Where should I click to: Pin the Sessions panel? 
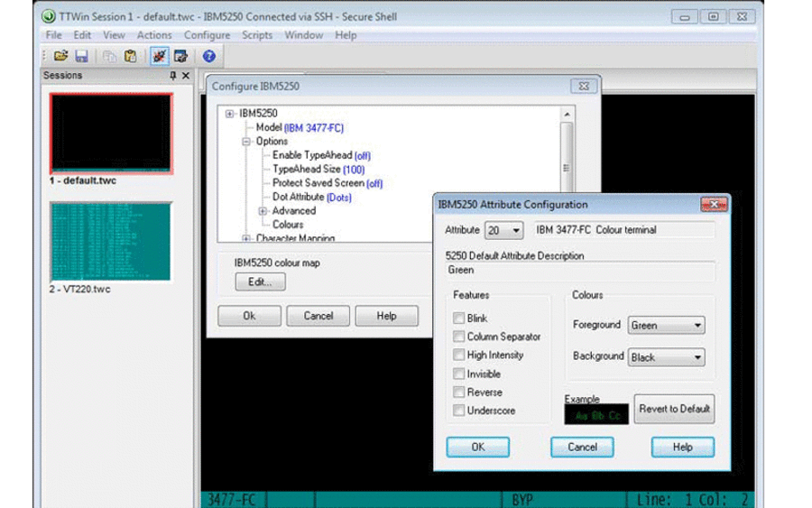(173, 76)
